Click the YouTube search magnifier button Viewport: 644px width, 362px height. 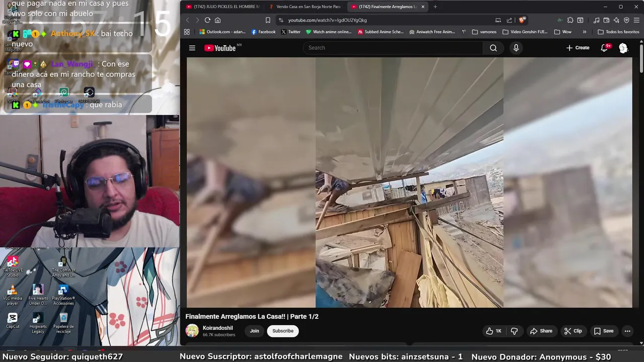(493, 48)
